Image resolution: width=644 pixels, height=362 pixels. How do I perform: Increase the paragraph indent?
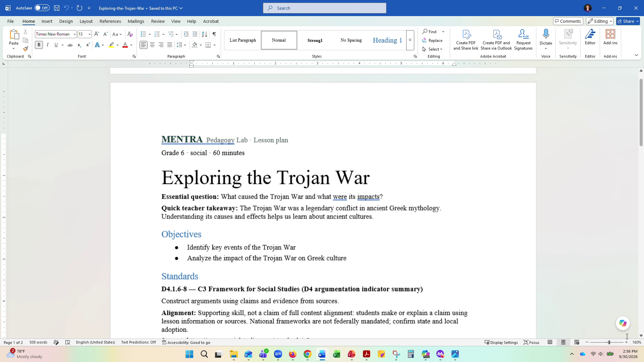click(195, 34)
